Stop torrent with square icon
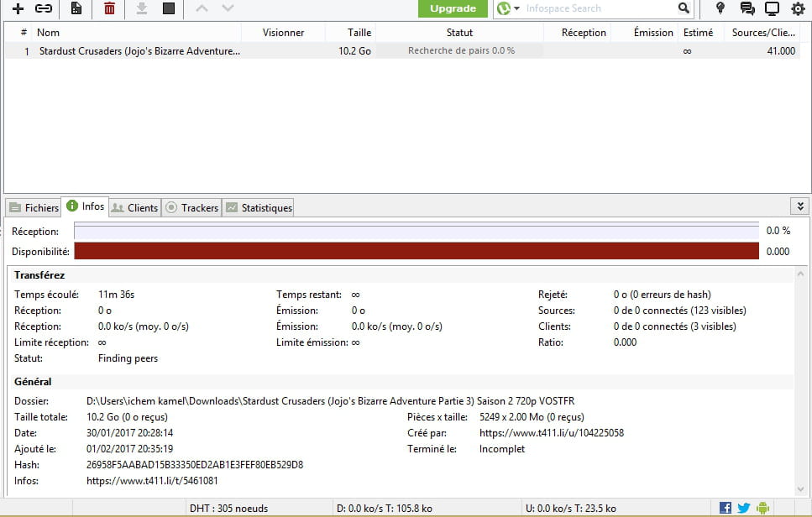 tap(169, 8)
